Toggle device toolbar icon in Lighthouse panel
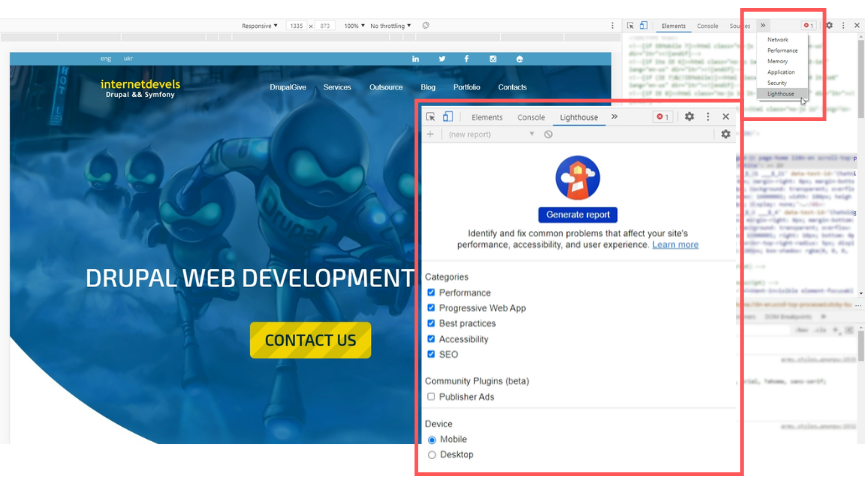 click(x=447, y=116)
